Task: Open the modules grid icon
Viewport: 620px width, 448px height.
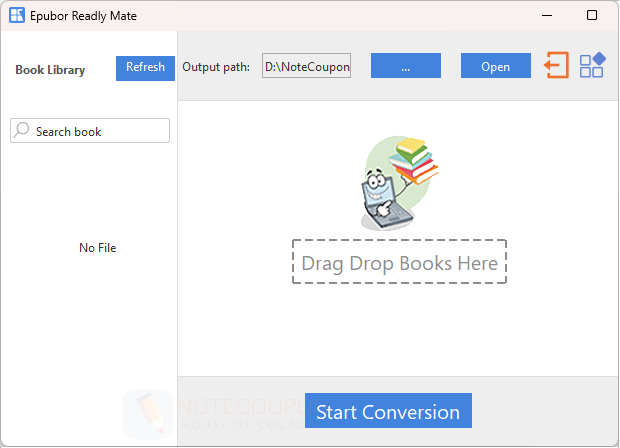Action: (592, 65)
